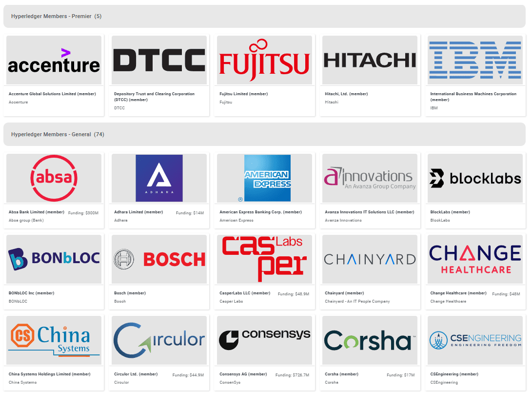Select the Change Healthcare logo
The width and height of the screenshot is (532, 393).
point(475,259)
